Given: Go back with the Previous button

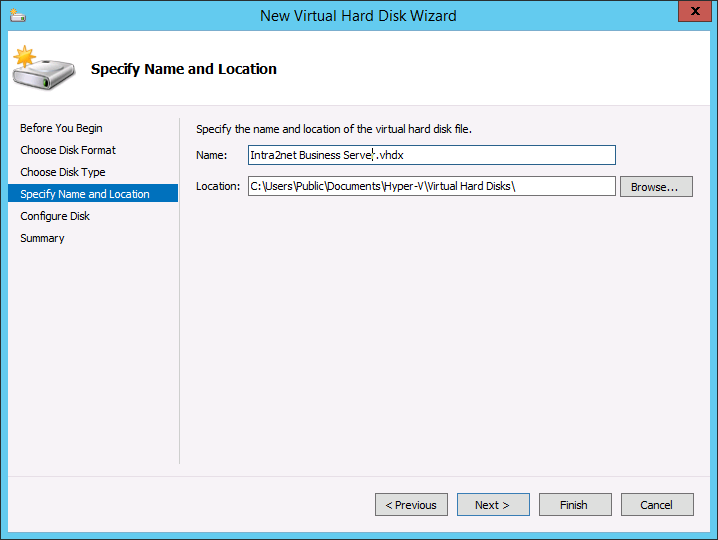Looking at the screenshot, I should 411,505.
